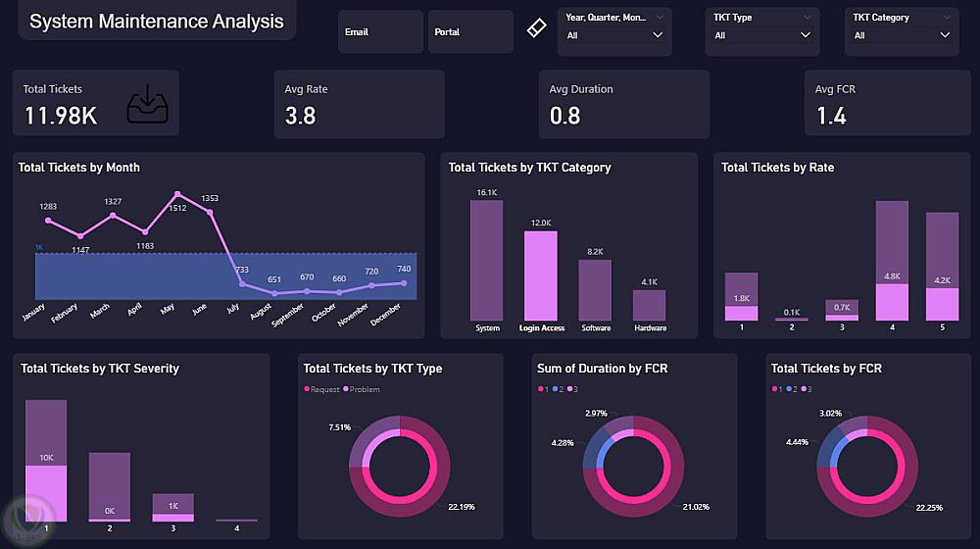This screenshot has height=549, width=980.
Task: Click the TKT Type slicer header chevron
Action: click(807, 18)
